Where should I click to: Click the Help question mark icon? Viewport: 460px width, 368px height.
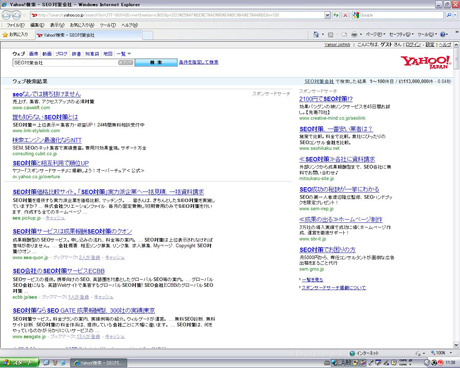[x=443, y=34]
